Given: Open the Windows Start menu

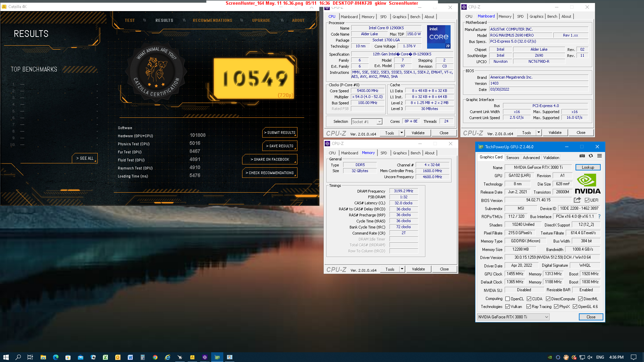Looking at the screenshot, I should 6,357.
